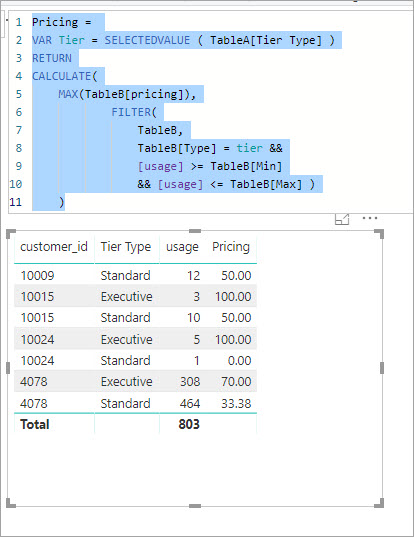Screen dimensions: 414x537
Task: Select customer_id cell 10009
Action: coord(37,275)
